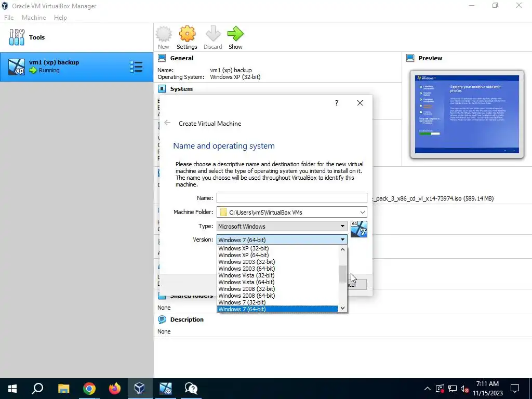Screen dimensions: 532x399
Task: Open the Help menu
Action: click(x=60, y=18)
